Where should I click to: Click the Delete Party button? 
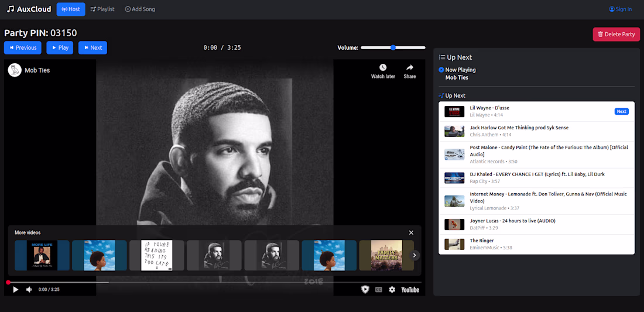(x=616, y=35)
